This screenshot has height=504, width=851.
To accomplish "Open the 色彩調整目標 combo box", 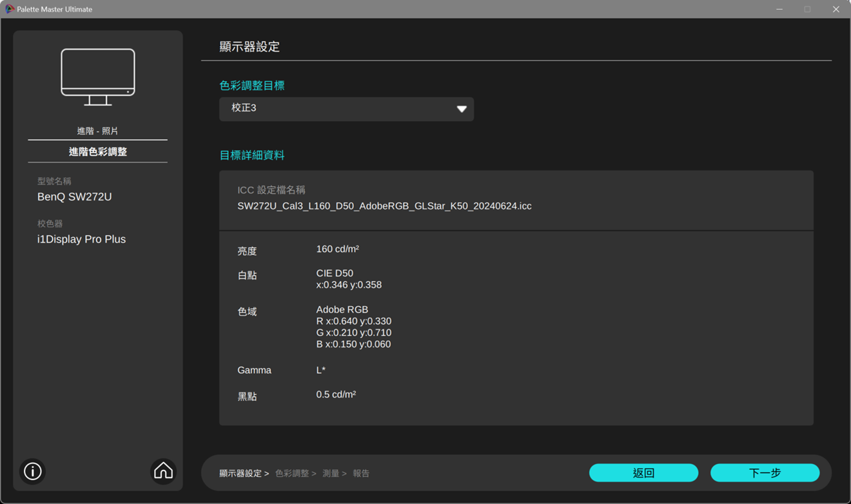I will [347, 109].
